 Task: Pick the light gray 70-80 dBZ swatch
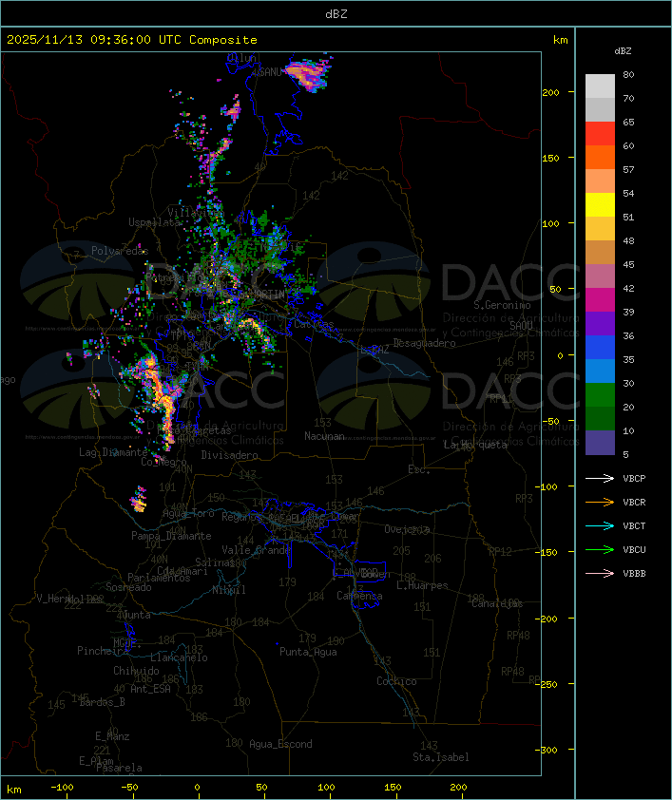[x=600, y=86]
